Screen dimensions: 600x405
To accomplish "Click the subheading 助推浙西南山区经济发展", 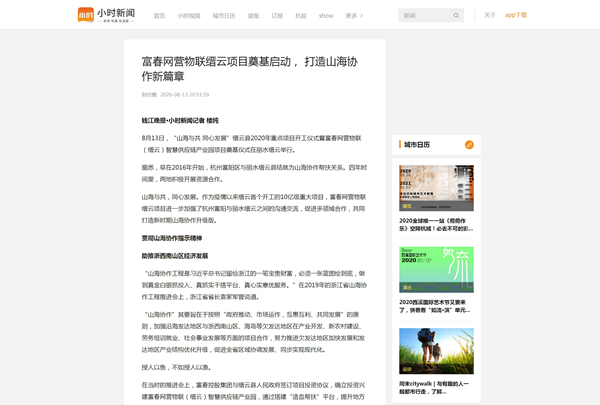I will click(174, 256).
